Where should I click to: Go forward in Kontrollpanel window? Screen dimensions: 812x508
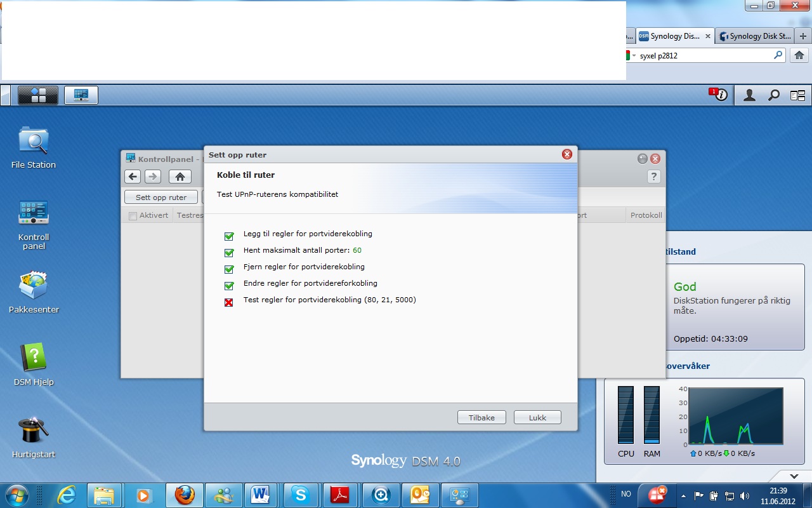[x=153, y=177]
